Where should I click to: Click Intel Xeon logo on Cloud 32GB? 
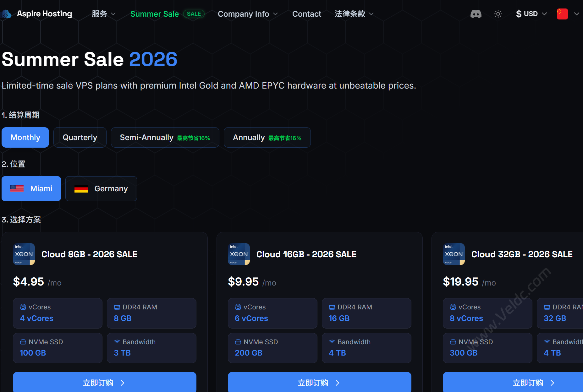point(454,254)
